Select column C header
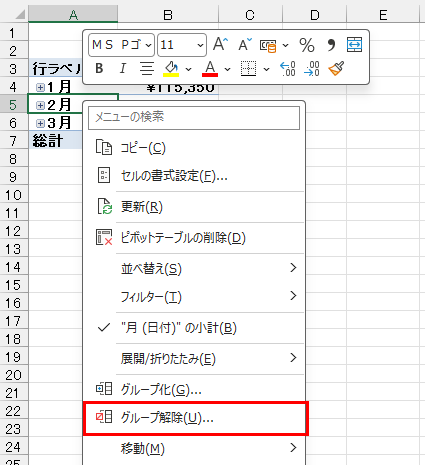The height and width of the screenshot is (465, 425). coord(250,15)
